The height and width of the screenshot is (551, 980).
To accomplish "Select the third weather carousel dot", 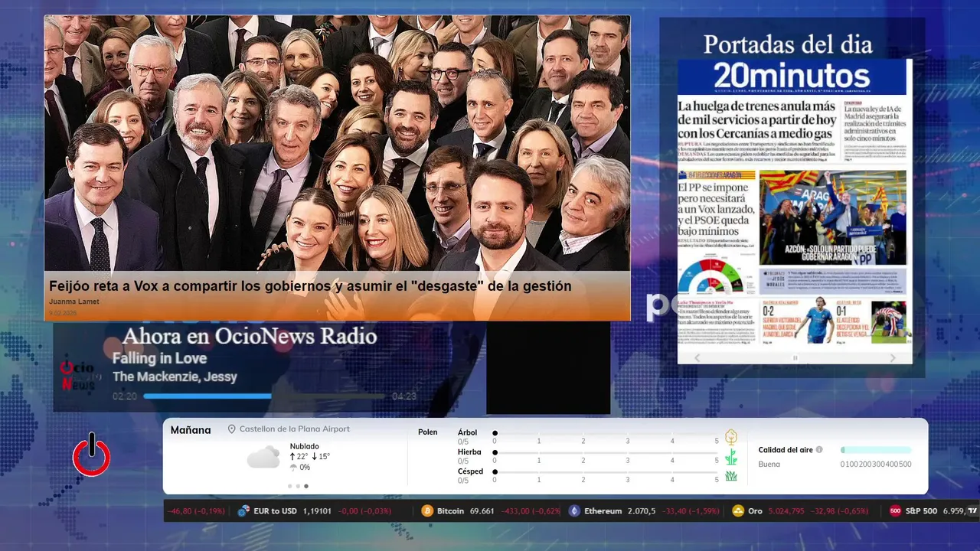I will tap(306, 486).
